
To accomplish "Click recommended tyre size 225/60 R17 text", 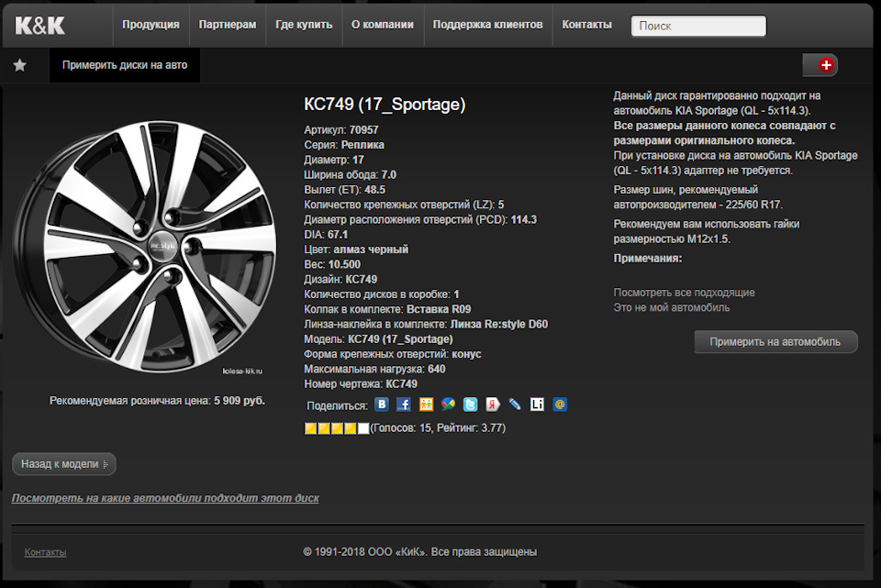I will (x=697, y=197).
